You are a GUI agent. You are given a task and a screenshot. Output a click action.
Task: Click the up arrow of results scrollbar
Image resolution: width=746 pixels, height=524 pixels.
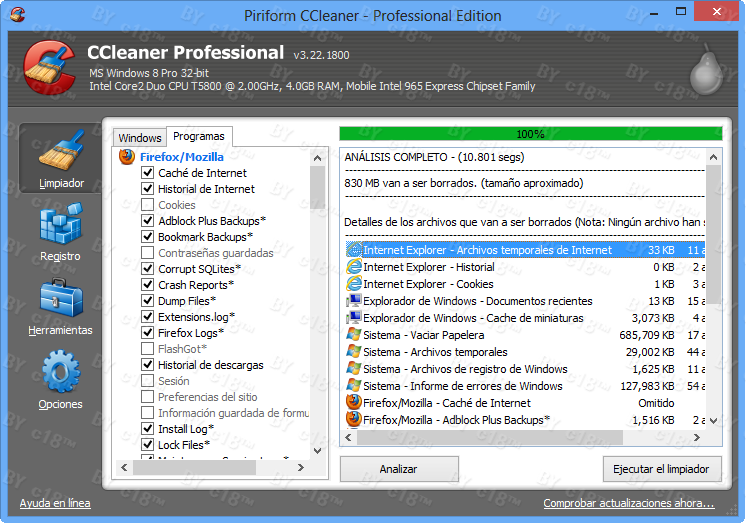(713, 157)
